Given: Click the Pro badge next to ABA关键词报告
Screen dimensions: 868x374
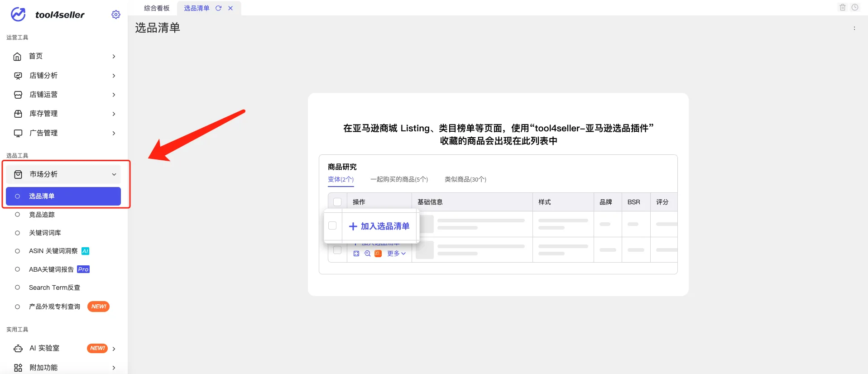Looking at the screenshot, I should pyautogui.click(x=83, y=269).
